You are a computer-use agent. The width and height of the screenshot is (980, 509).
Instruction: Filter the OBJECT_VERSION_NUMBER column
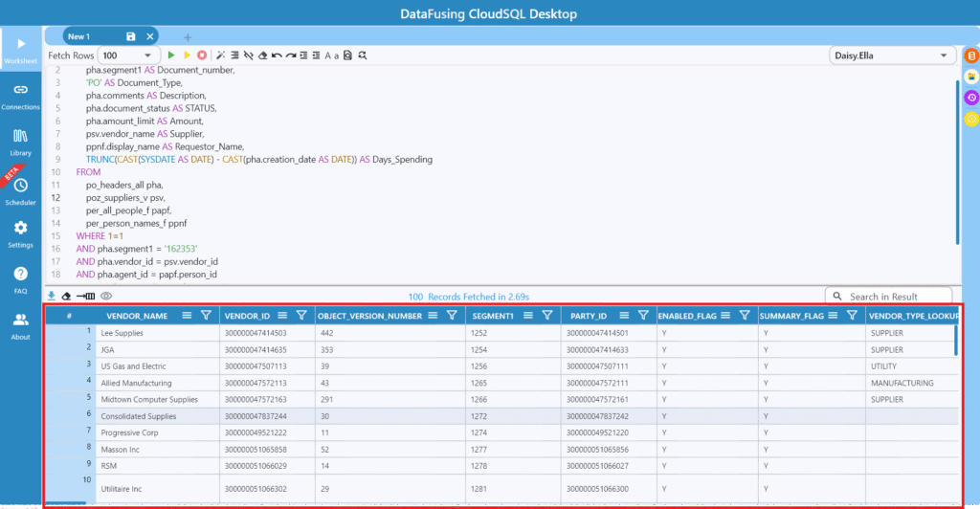452,316
